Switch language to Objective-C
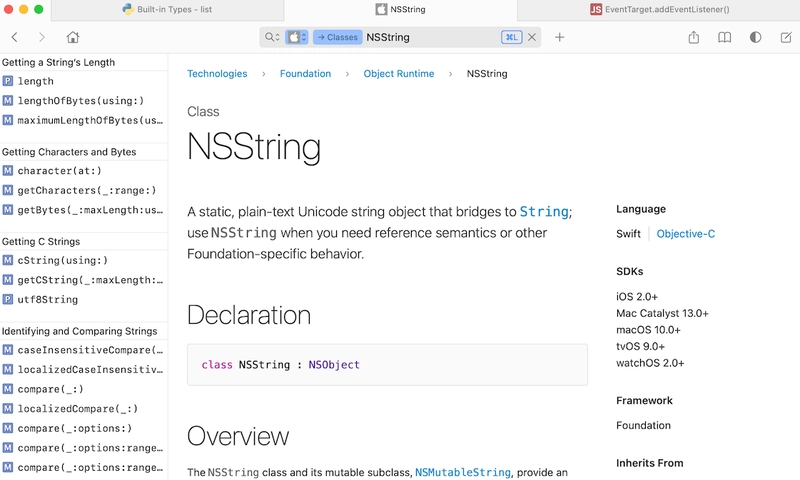 coord(686,234)
